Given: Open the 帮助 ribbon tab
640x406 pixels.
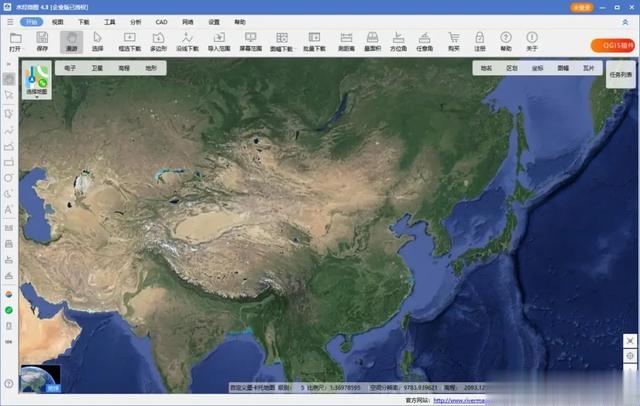Looking at the screenshot, I should coord(240,22).
